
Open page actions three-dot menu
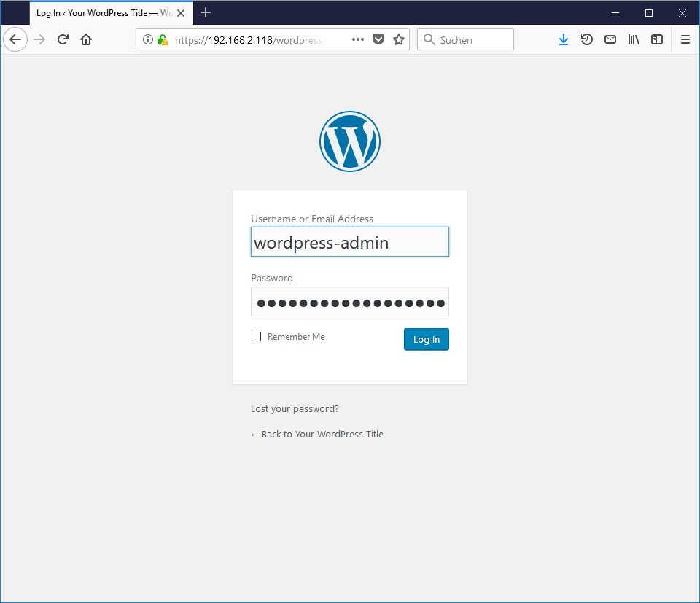358,39
